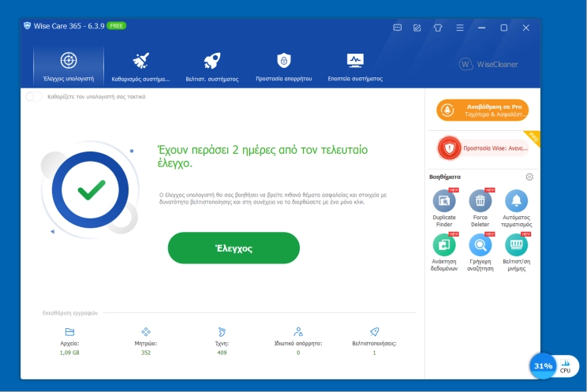
Task: Click the Μητρώο registry icon
Action: click(146, 332)
